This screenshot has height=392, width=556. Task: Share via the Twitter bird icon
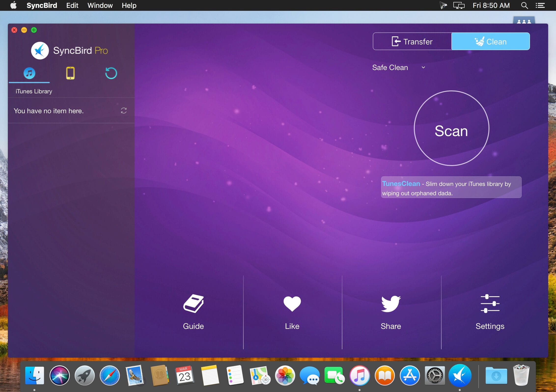pyautogui.click(x=391, y=304)
